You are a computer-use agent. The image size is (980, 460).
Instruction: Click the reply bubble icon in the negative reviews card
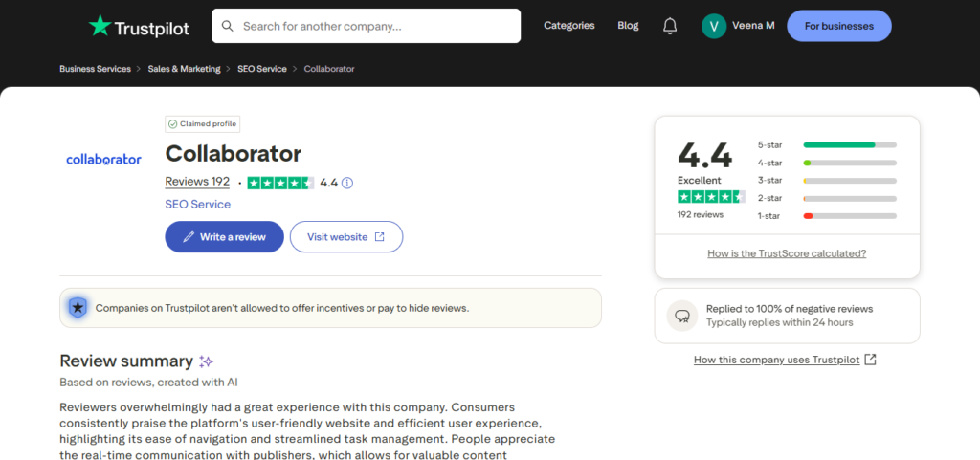tap(681, 316)
